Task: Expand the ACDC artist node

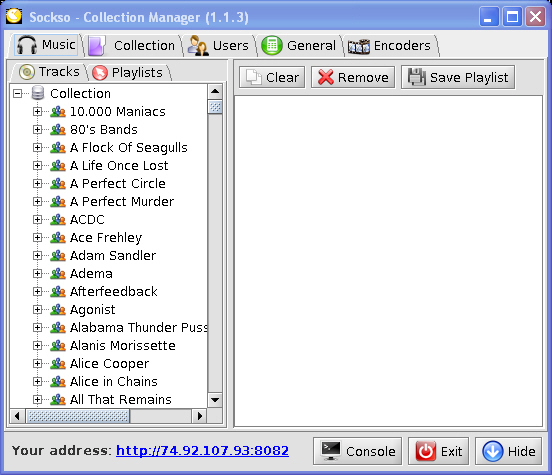Action: point(37,220)
